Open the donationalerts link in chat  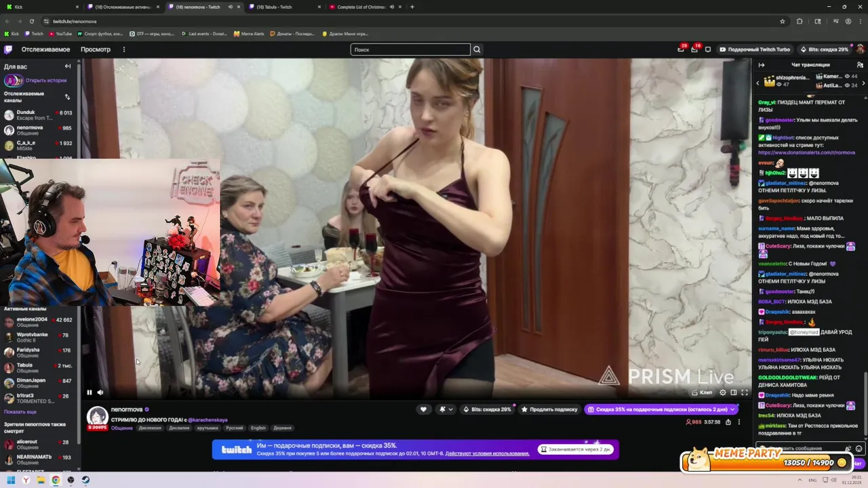(x=806, y=152)
